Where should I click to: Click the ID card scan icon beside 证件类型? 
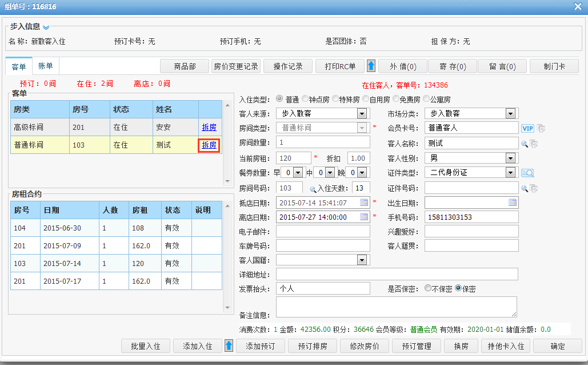click(x=527, y=173)
